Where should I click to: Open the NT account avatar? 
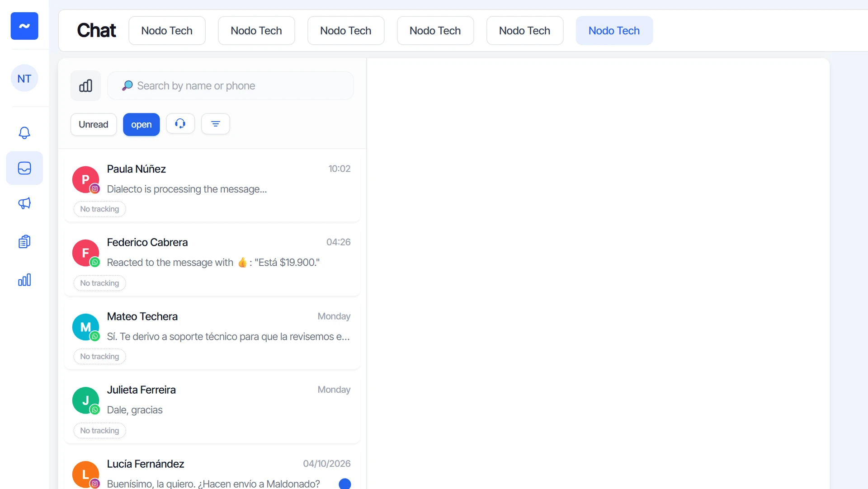(x=24, y=78)
